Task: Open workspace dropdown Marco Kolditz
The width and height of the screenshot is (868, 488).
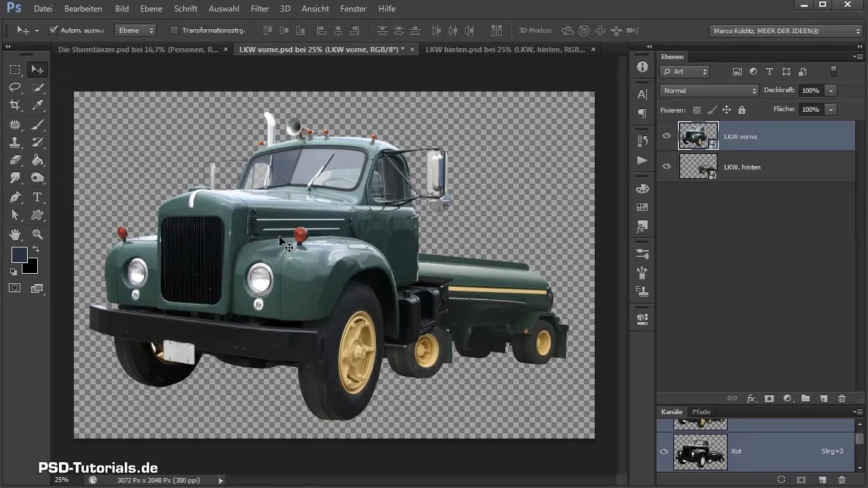Action: [786, 31]
